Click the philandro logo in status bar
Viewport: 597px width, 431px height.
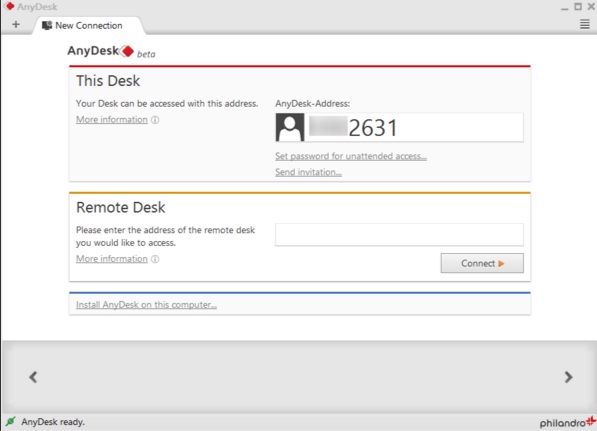pos(568,422)
